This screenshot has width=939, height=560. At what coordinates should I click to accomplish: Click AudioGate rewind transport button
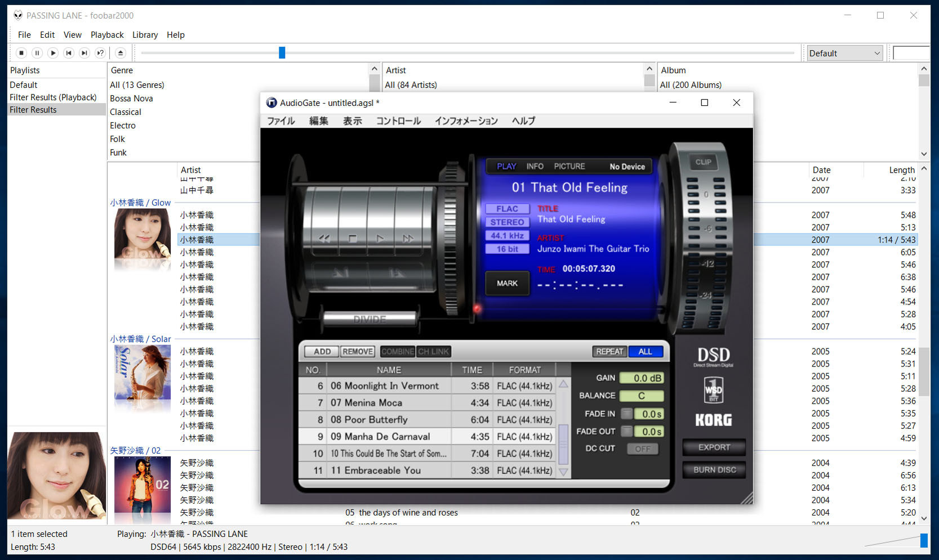(x=324, y=238)
